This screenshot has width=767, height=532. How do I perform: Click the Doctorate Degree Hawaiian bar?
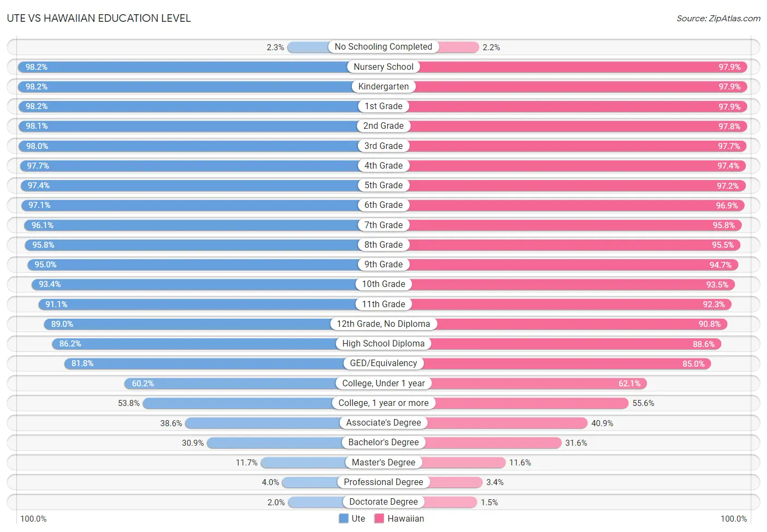(x=450, y=502)
